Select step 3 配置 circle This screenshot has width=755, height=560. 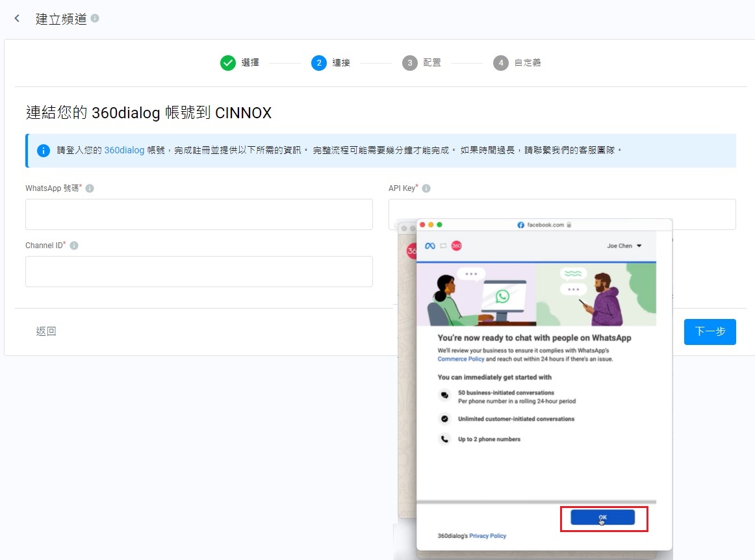pyautogui.click(x=410, y=62)
